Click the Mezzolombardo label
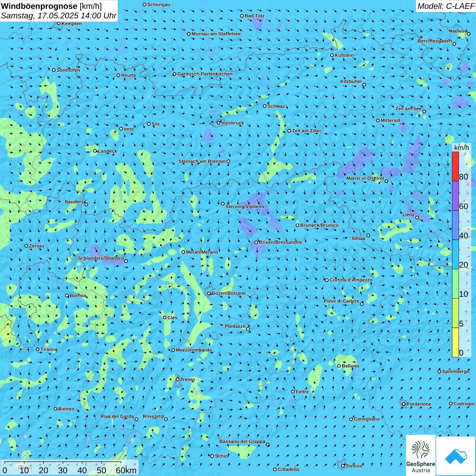Viewport: 476px width, 476px height. 194,350
